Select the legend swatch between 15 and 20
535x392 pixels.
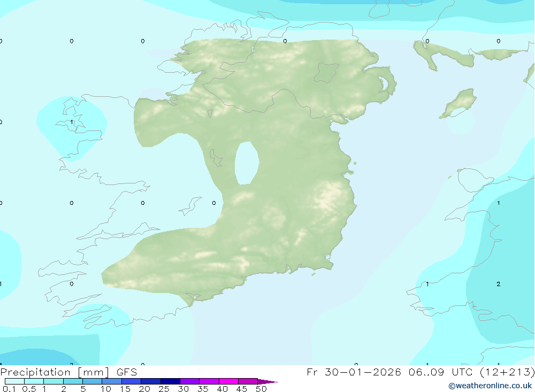pos(132,381)
